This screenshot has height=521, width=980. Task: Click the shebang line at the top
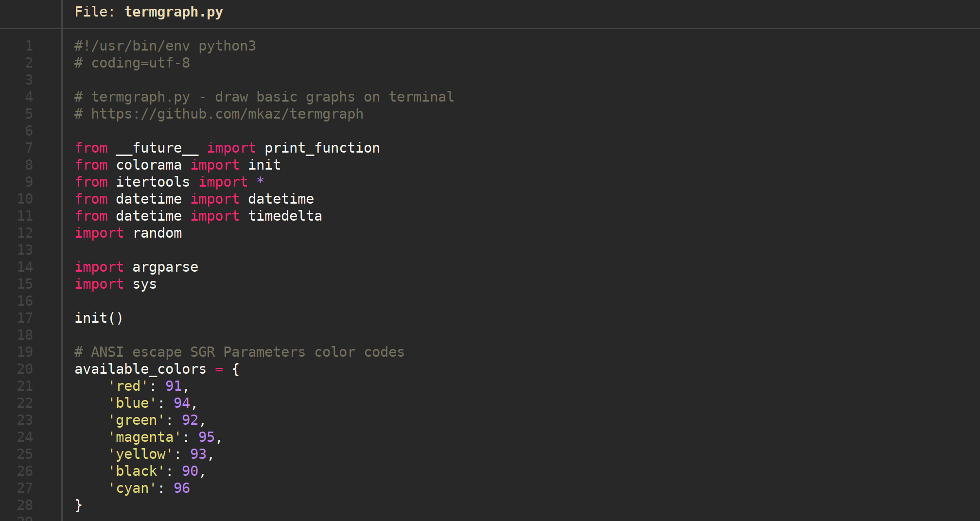pos(165,46)
